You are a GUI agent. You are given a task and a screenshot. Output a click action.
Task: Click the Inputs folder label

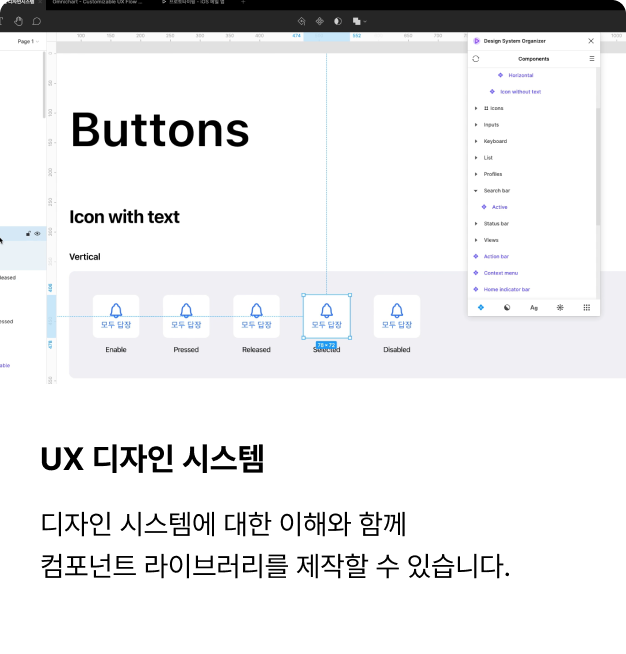point(491,125)
